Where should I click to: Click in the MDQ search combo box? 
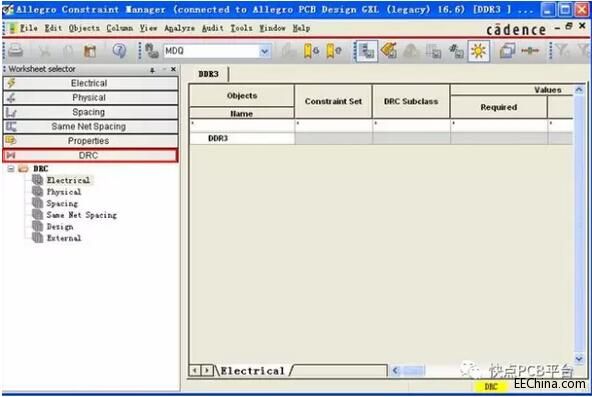click(212, 51)
